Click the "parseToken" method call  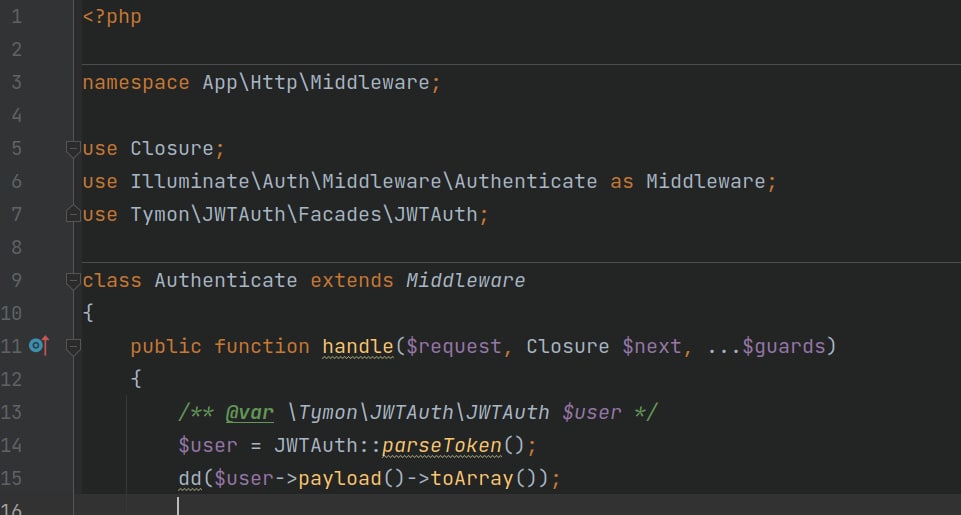(x=442, y=446)
